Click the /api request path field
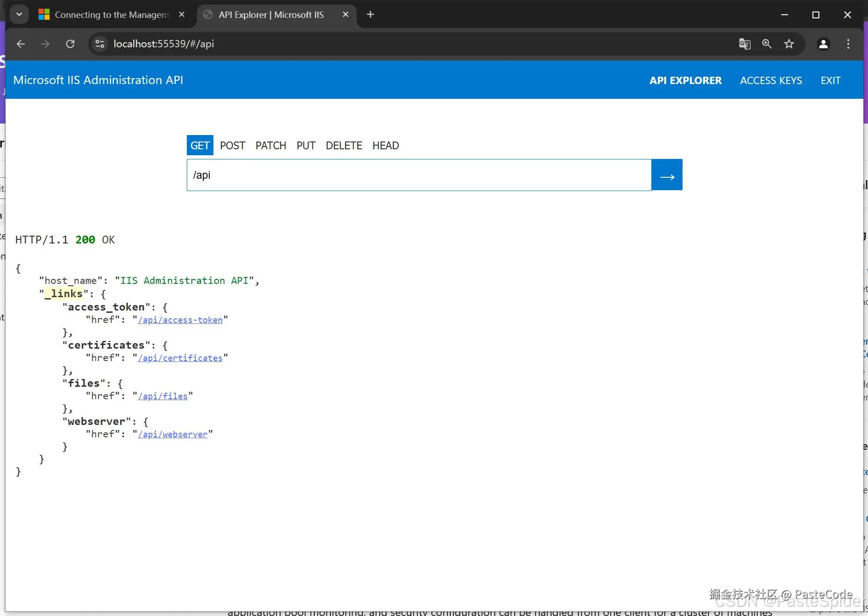Viewport: 868px width, 616px height. click(x=419, y=175)
